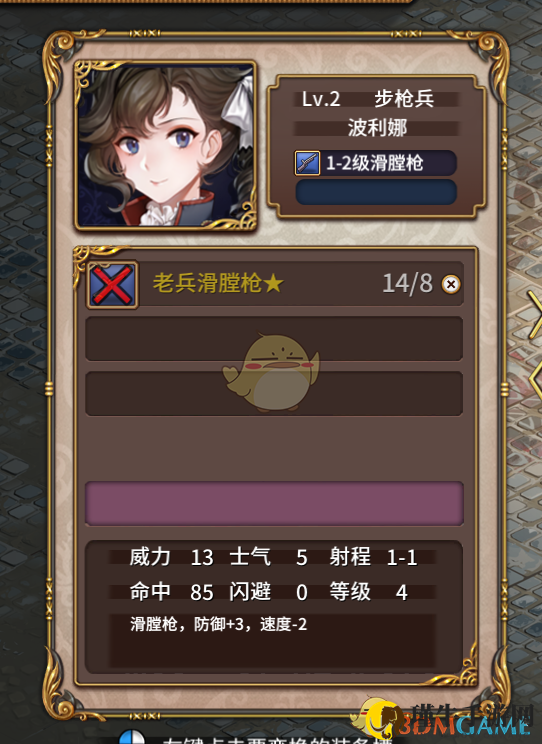This screenshot has height=744, width=542.
Task: Click the purple bar above the stats
Action: (274, 503)
